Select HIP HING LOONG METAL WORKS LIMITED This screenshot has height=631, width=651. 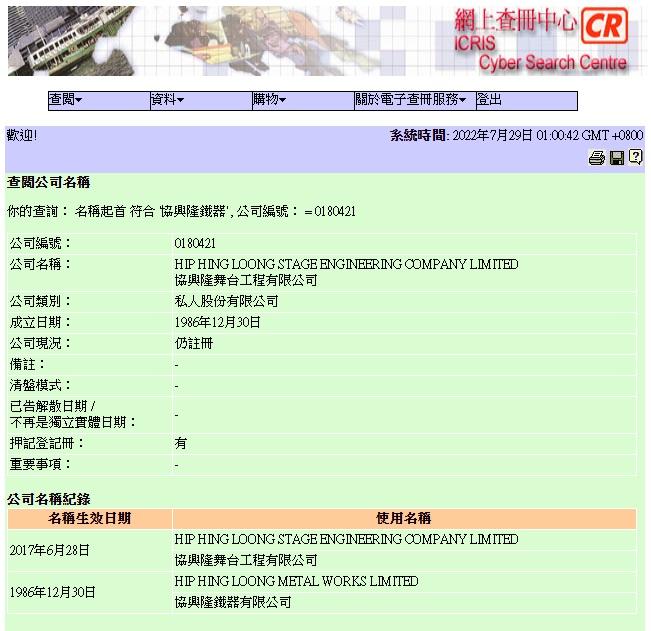(x=296, y=581)
